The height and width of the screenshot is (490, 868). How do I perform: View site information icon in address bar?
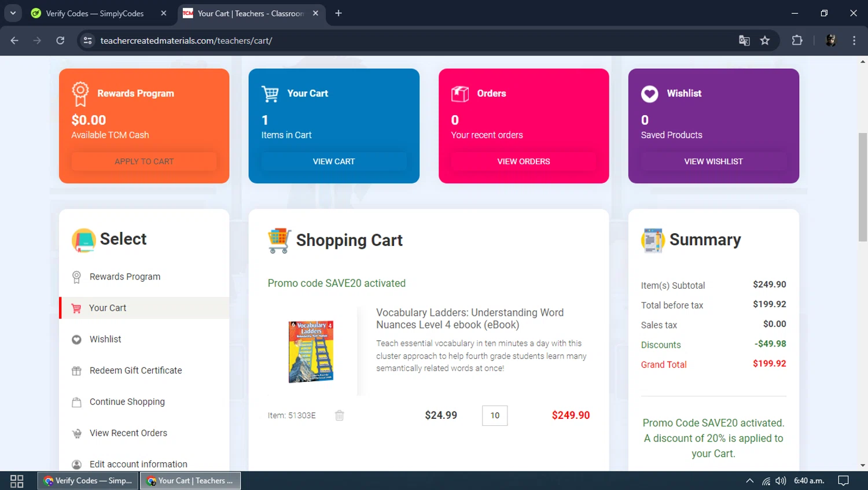point(87,40)
